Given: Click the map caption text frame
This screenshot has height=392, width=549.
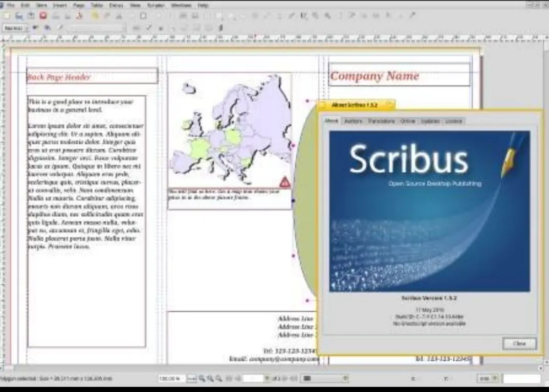Looking at the screenshot, I should tap(230, 199).
